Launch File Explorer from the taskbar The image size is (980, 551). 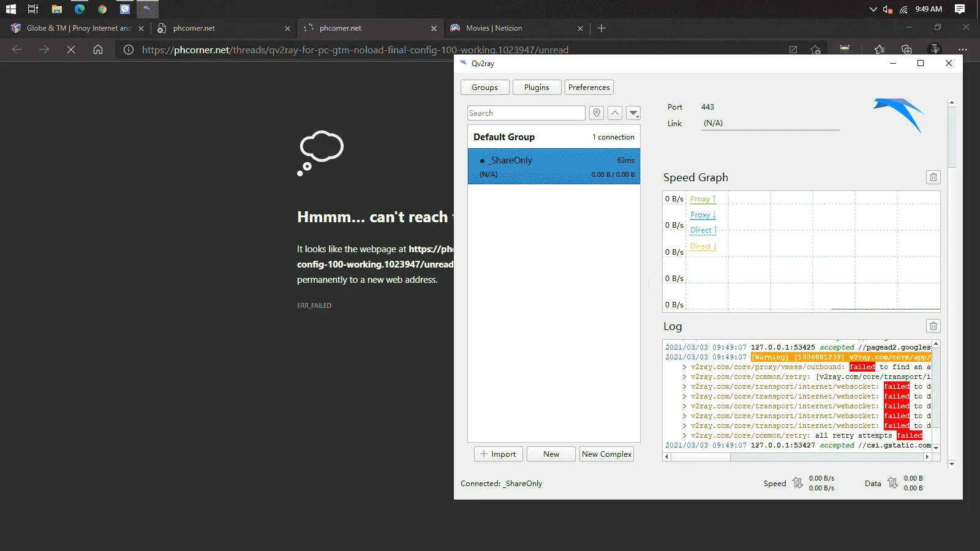coord(57,9)
